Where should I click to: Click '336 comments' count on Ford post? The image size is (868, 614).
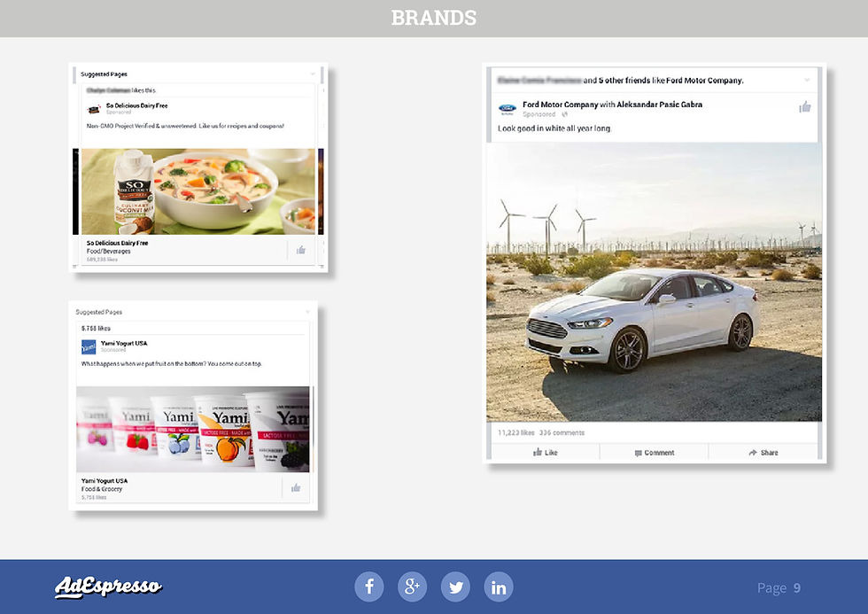point(562,432)
